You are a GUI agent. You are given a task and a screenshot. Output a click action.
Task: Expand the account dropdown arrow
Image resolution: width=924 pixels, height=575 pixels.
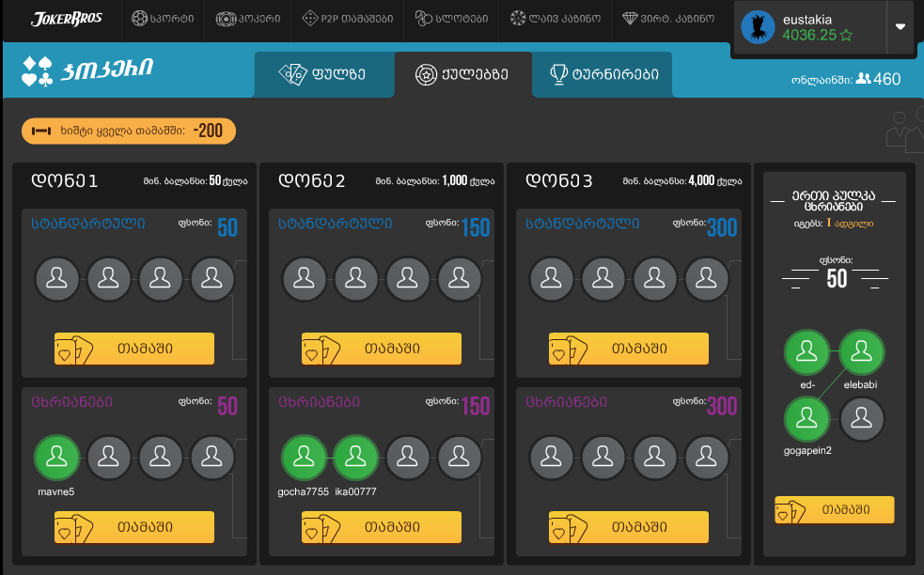pos(900,26)
